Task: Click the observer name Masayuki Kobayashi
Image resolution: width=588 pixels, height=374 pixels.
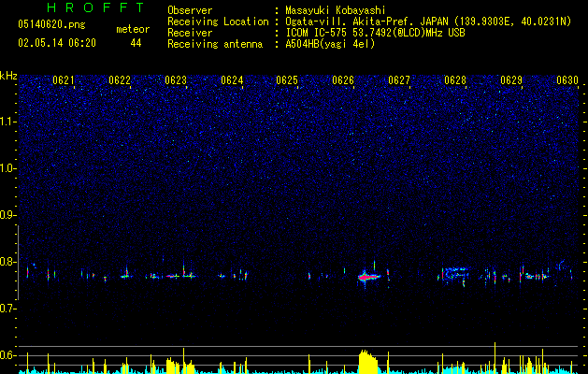Action: [x=336, y=10]
